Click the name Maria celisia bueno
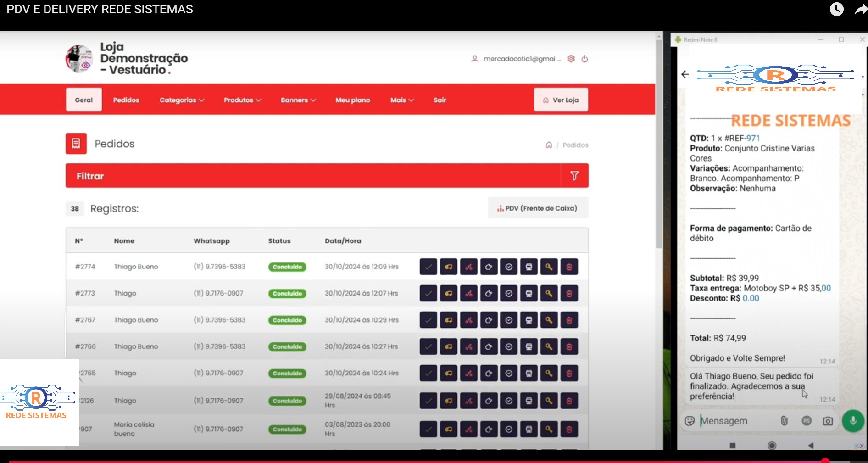 coord(134,429)
